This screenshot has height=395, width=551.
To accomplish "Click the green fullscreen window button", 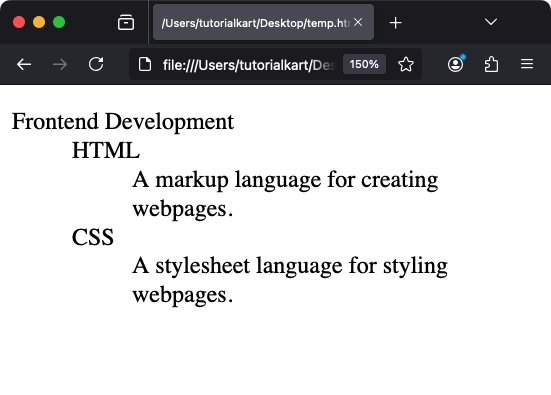I will tap(59, 22).
